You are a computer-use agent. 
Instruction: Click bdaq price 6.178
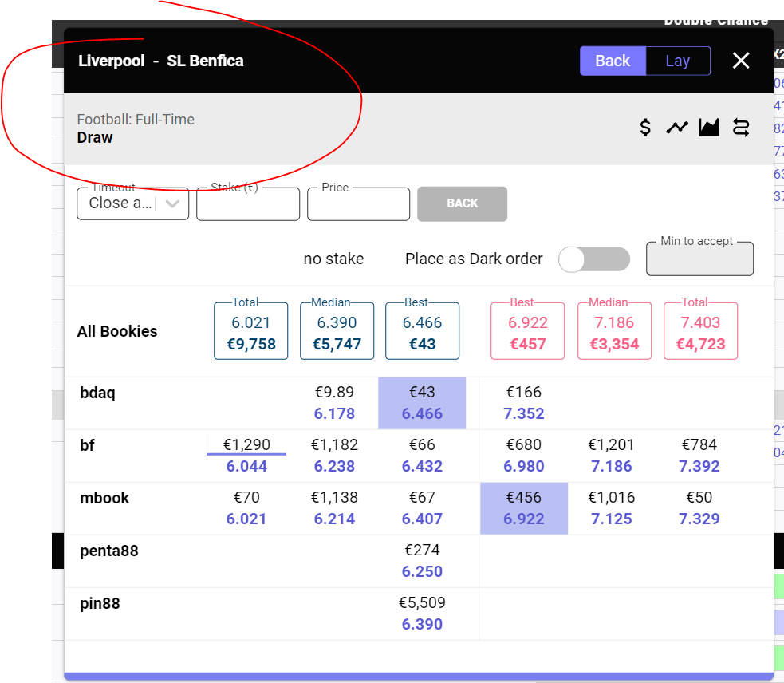pos(334,414)
